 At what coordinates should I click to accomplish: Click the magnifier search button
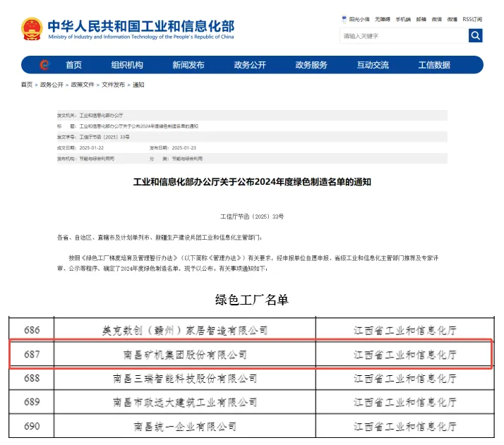[x=476, y=35]
